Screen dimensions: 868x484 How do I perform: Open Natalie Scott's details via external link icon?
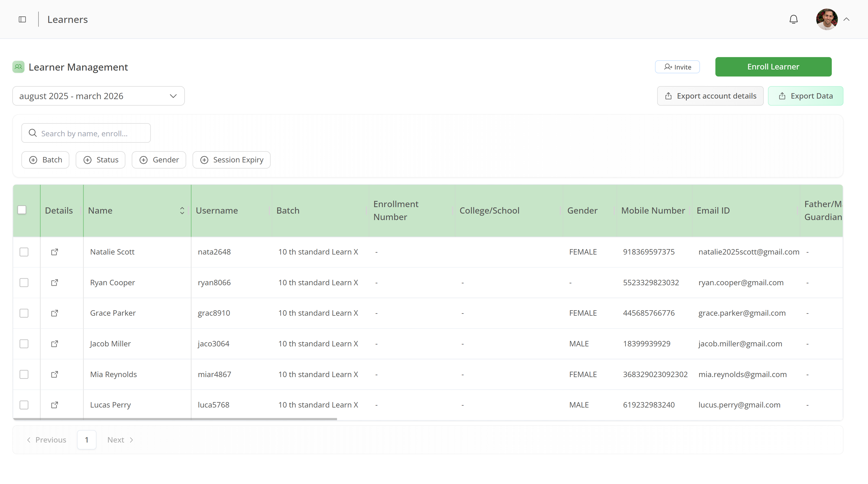click(55, 252)
